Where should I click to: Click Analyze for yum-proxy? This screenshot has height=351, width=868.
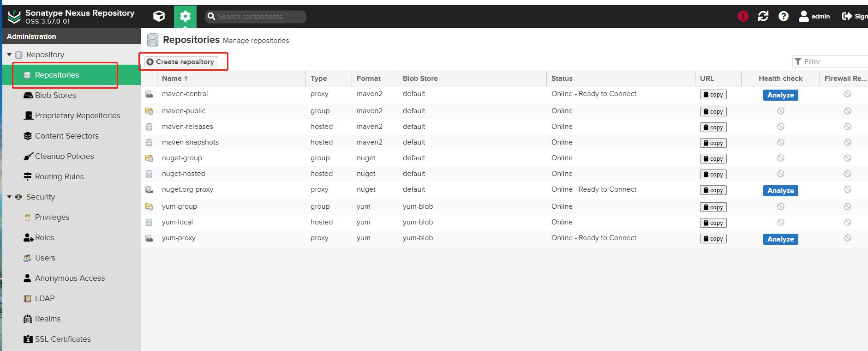(780, 239)
